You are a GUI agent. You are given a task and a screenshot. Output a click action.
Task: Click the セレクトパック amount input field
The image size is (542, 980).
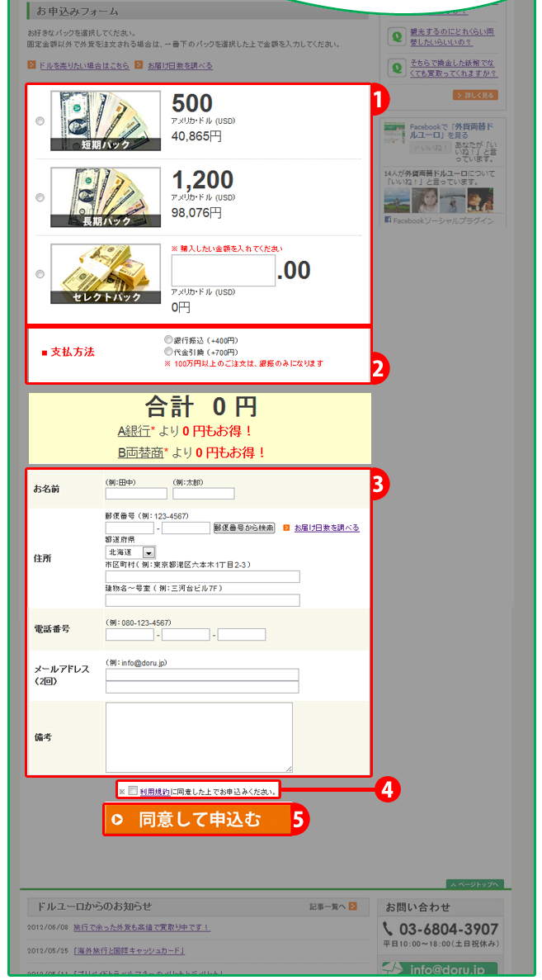pos(223,270)
